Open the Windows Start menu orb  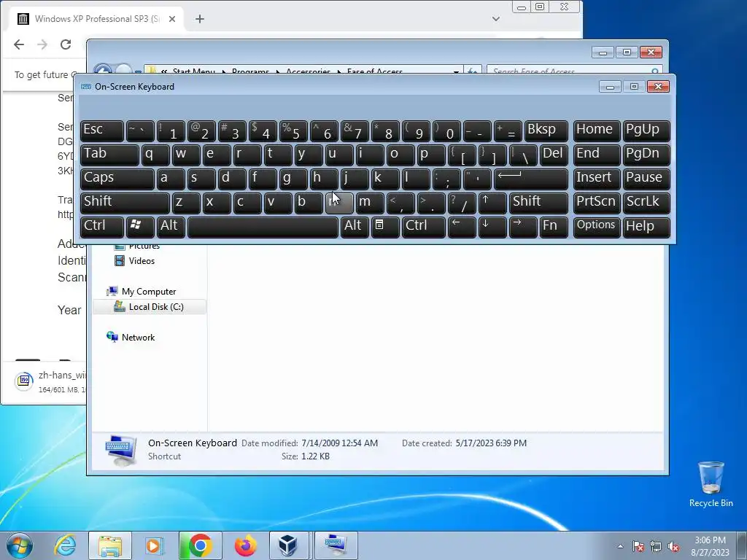pyautogui.click(x=20, y=545)
